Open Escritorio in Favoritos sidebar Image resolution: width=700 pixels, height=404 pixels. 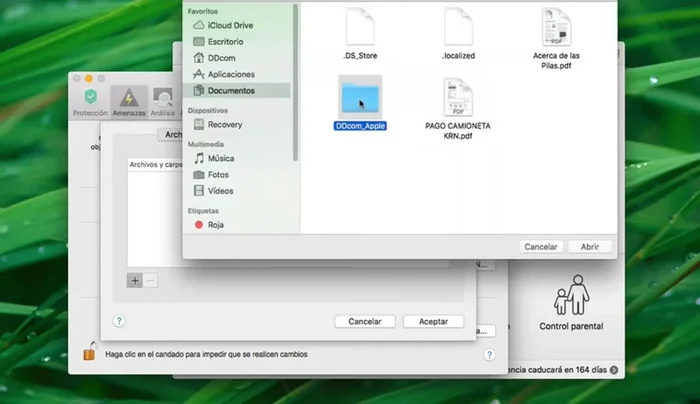(228, 41)
